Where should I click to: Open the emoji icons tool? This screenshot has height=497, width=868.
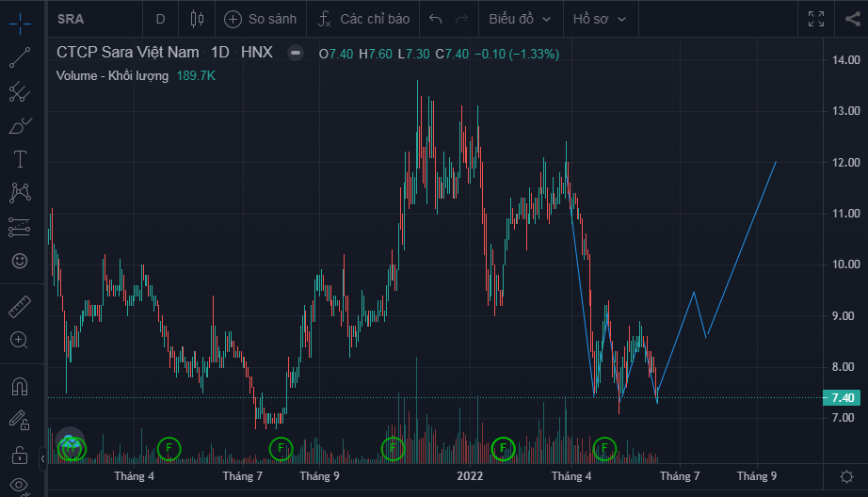(19, 261)
